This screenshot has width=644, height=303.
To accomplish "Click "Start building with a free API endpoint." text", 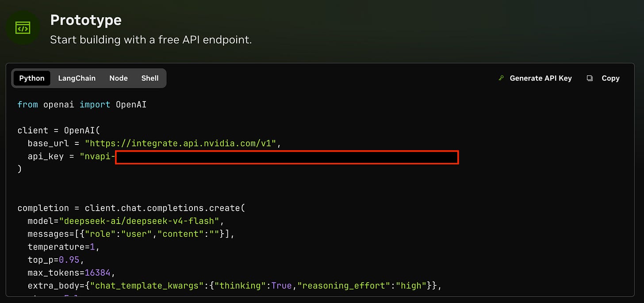I will [x=151, y=40].
